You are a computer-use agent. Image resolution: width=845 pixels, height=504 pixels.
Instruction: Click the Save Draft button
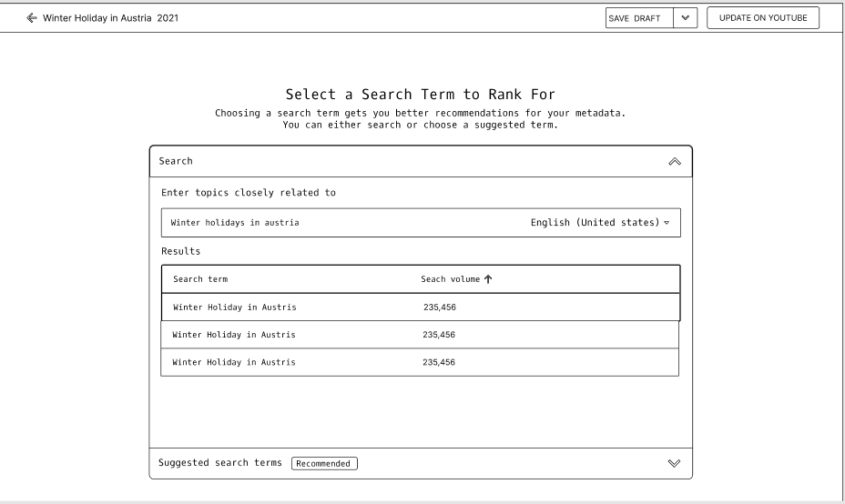(x=639, y=18)
